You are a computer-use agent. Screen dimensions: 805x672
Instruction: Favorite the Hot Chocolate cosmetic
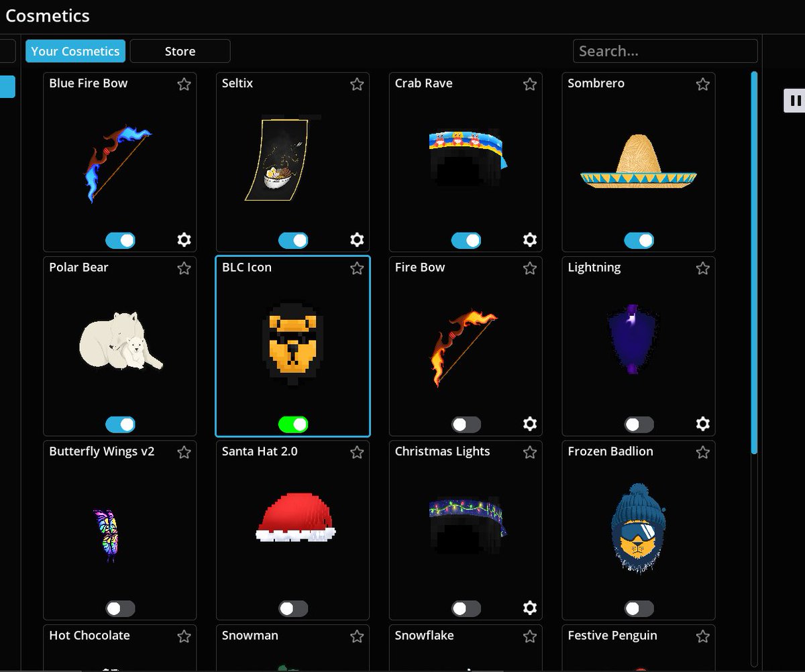184,636
